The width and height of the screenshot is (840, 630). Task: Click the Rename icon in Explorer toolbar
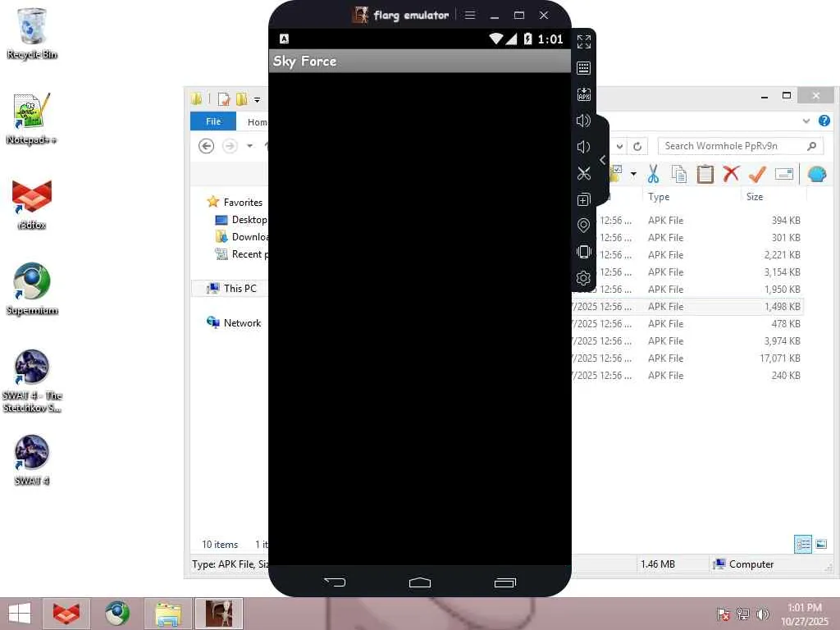[x=783, y=174]
